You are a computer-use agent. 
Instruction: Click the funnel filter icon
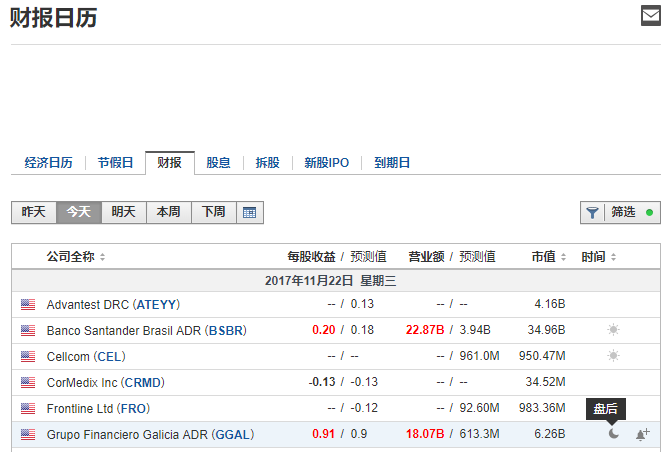click(592, 212)
